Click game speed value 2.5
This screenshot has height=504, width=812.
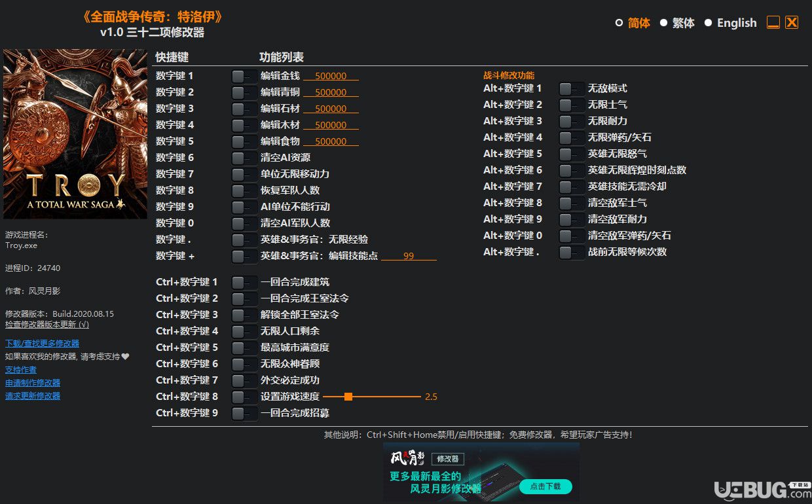431,397
